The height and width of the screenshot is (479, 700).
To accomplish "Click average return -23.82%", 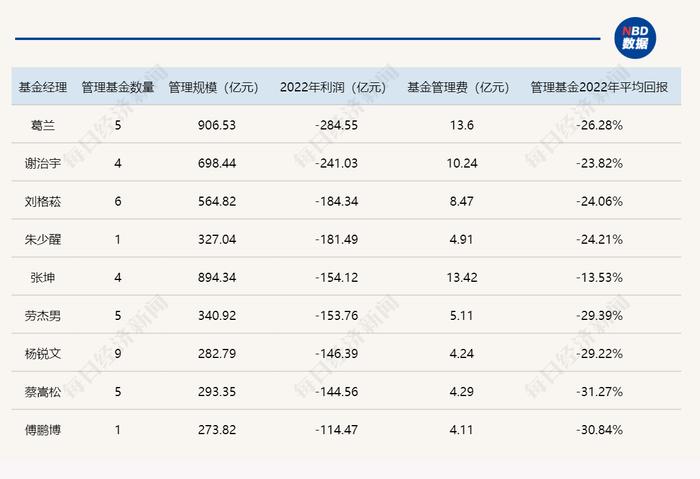I will (x=599, y=163).
